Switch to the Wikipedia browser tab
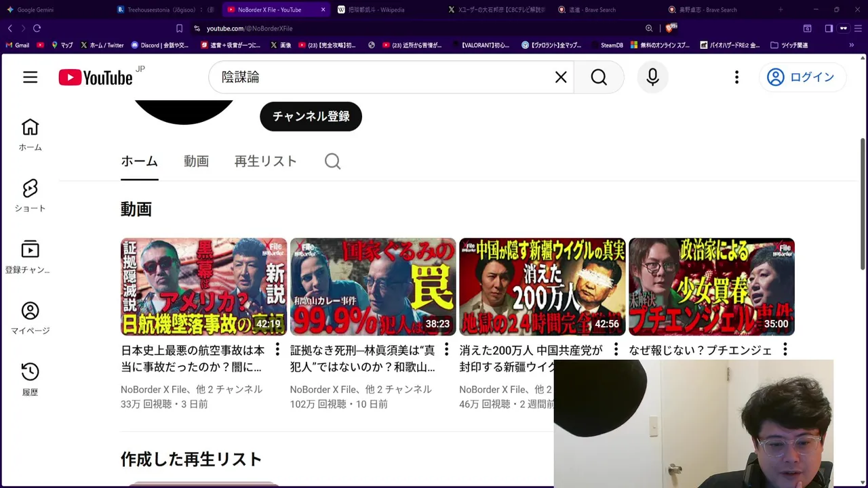Viewport: 868px width, 488px height. 387,9
